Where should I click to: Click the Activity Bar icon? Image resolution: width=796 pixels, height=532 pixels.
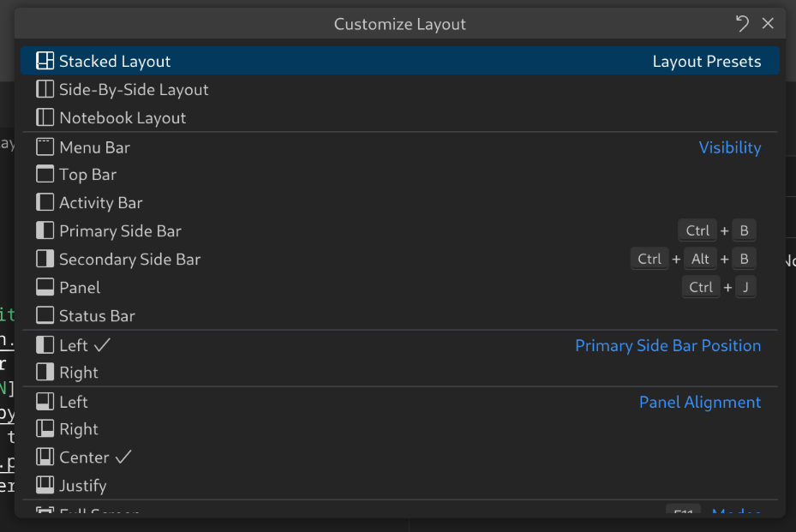coord(44,202)
